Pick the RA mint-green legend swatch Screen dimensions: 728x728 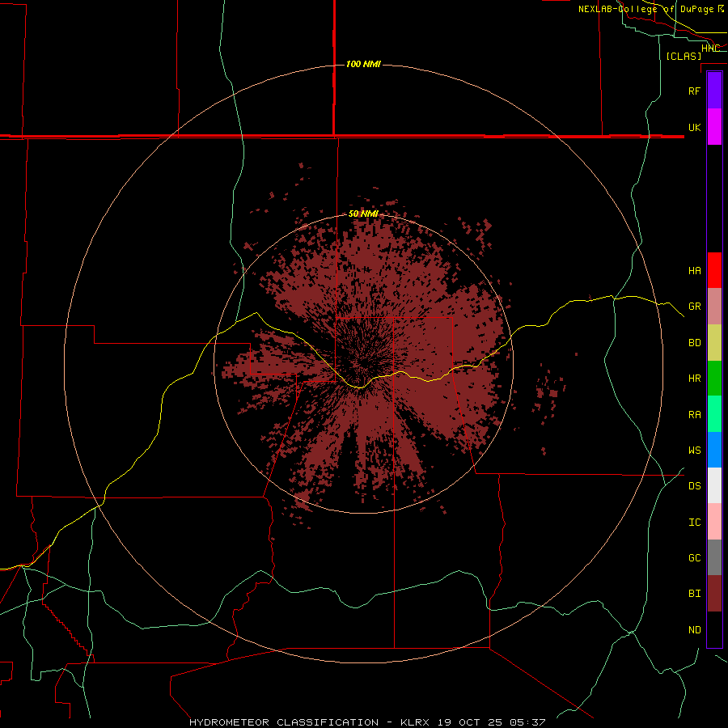tap(714, 414)
